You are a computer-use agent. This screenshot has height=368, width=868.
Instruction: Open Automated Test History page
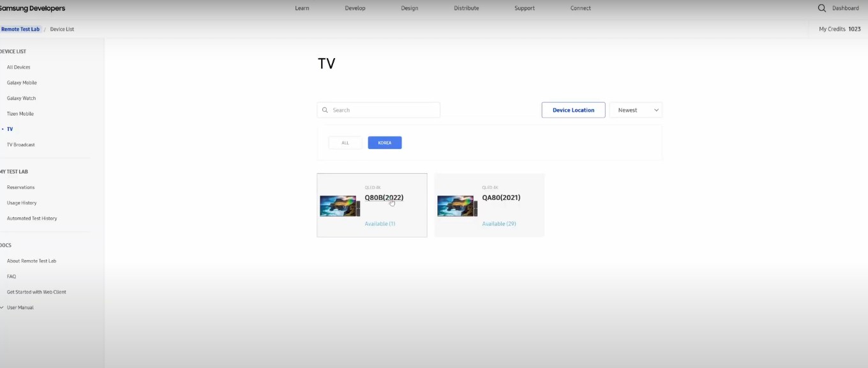coord(32,218)
